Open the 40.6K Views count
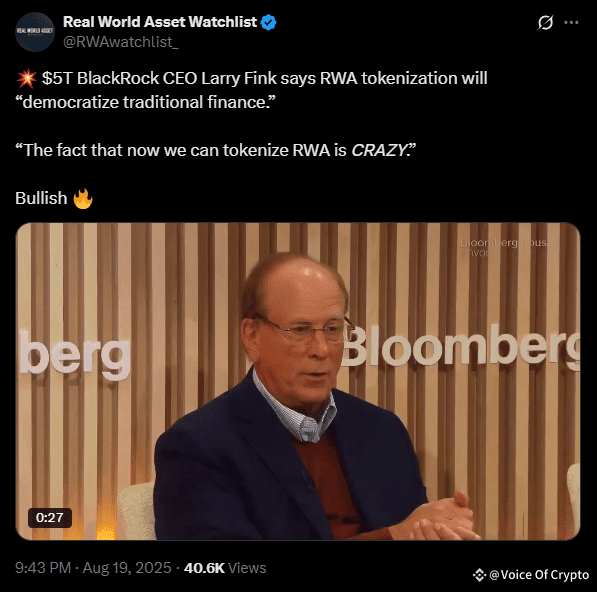Screen dimensions: 597x592 coord(225,568)
